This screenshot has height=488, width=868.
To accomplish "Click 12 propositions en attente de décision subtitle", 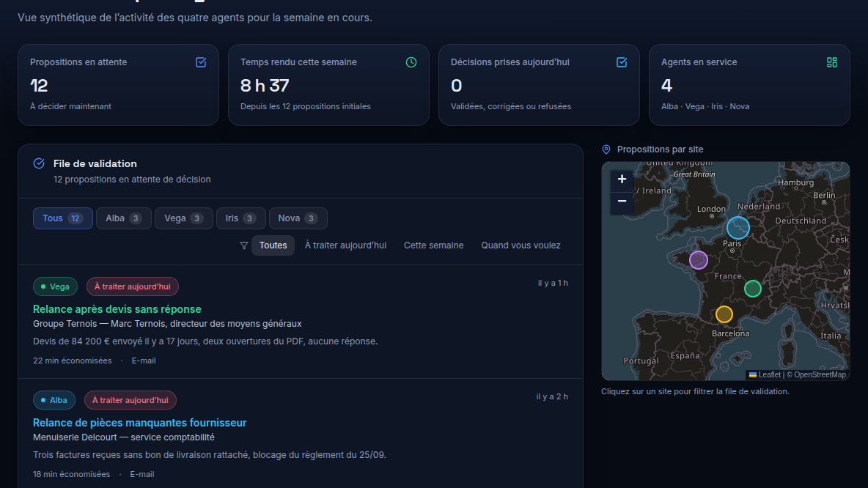I will pyautogui.click(x=132, y=180).
